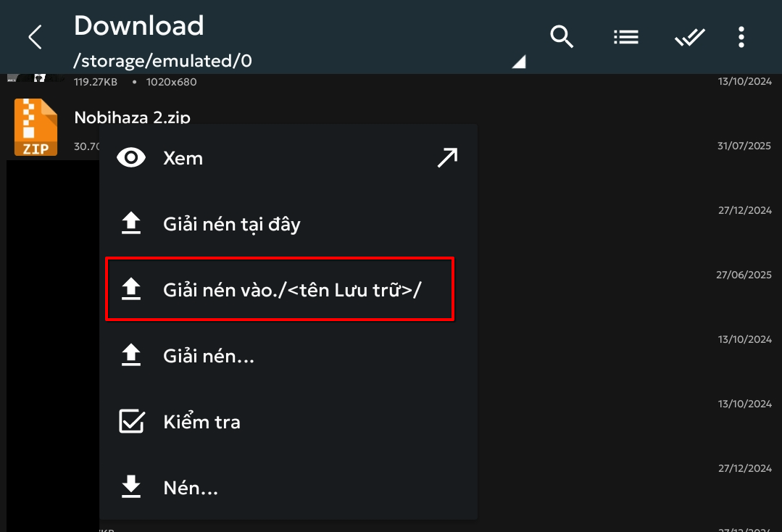Image resolution: width=782 pixels, height=532 pixels.
Task: Tap the select-all double checkmark icon
Action: tap(689, 37)
